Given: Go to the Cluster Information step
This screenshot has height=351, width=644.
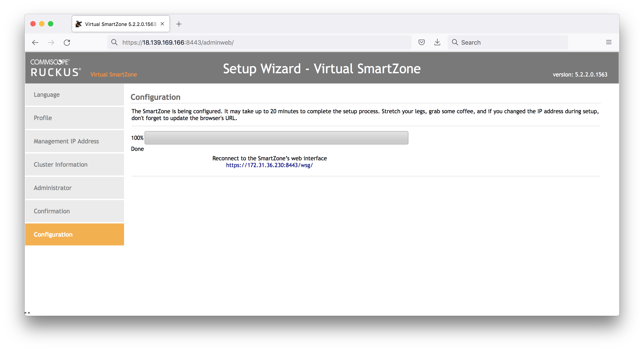Looking at the screenshot, I should [75, 165].
